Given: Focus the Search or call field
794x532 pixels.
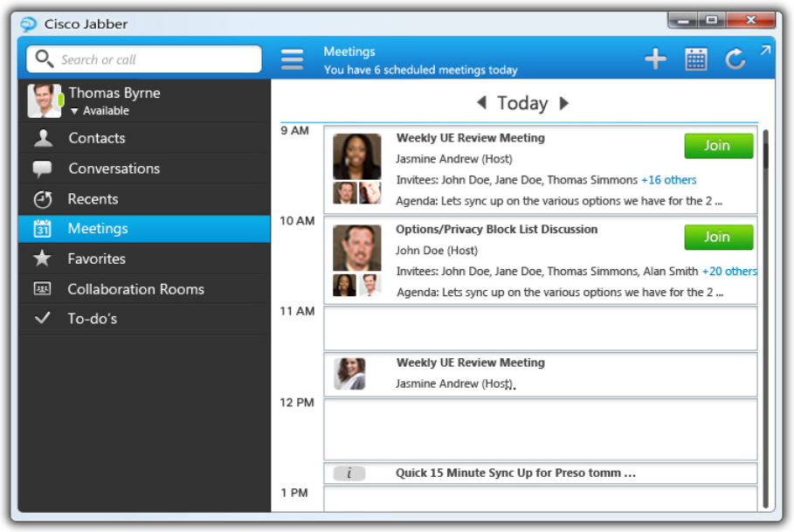Looking at the screenshot, I should point(144,59).
